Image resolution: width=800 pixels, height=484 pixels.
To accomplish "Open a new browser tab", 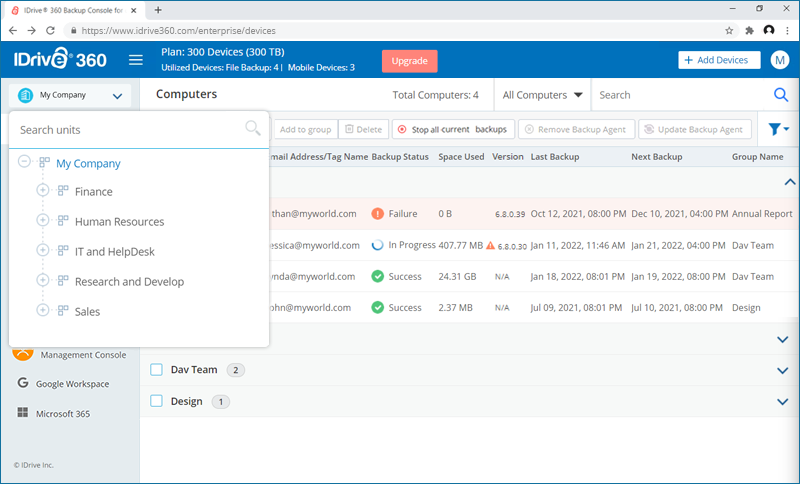I will point(158,10).
